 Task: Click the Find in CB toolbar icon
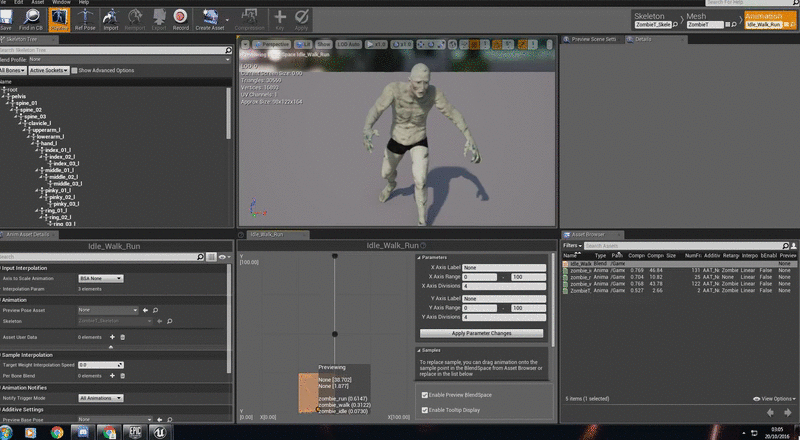(31, 19)
